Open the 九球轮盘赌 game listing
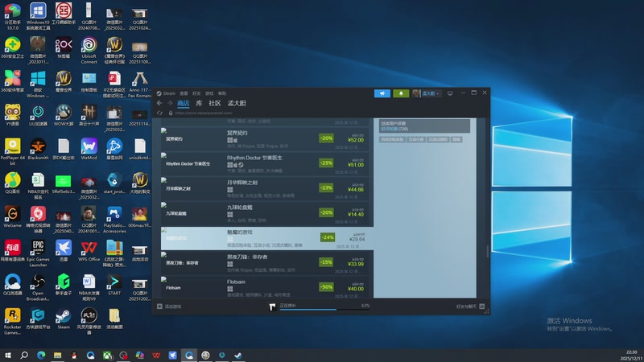This screenshot has height=362, width=644. tap(266, 213)
